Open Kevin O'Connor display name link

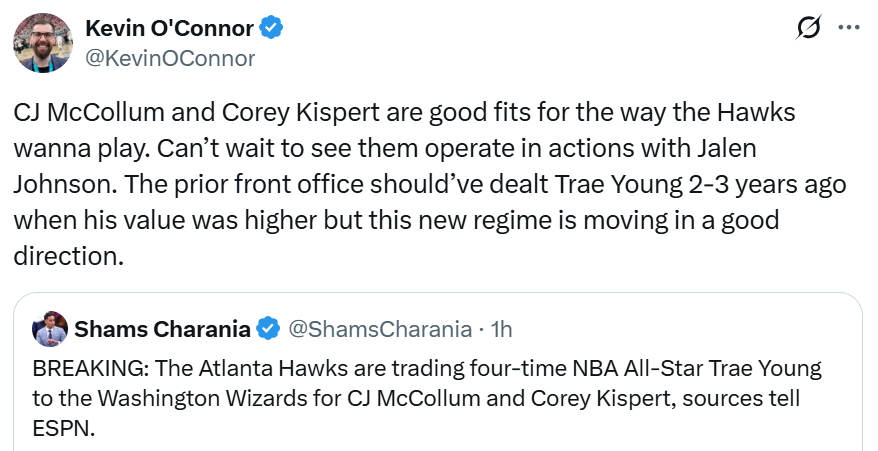click(x=168, y=28)
